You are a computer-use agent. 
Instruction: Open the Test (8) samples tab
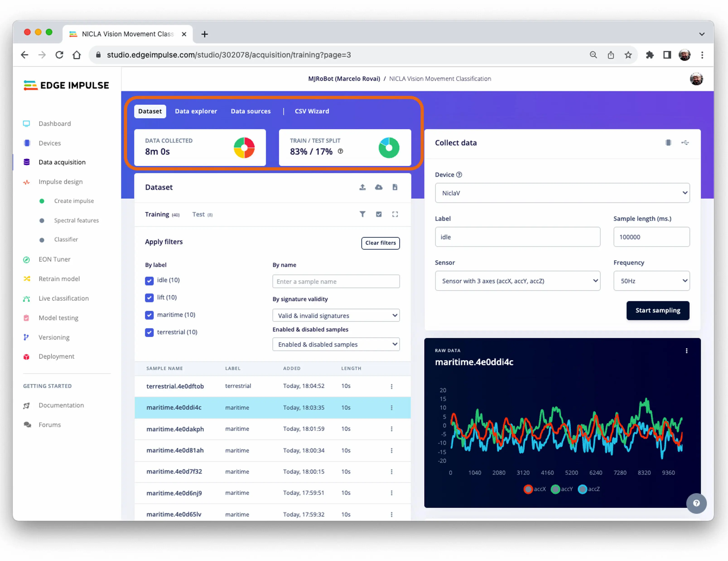click(202, 214)
